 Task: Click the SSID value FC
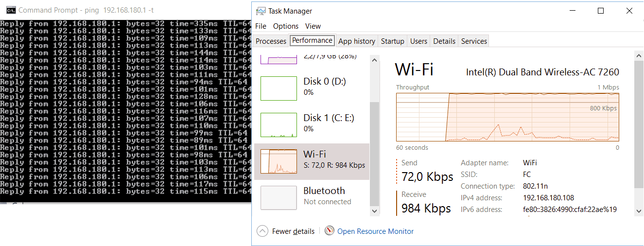pos(527,175)
